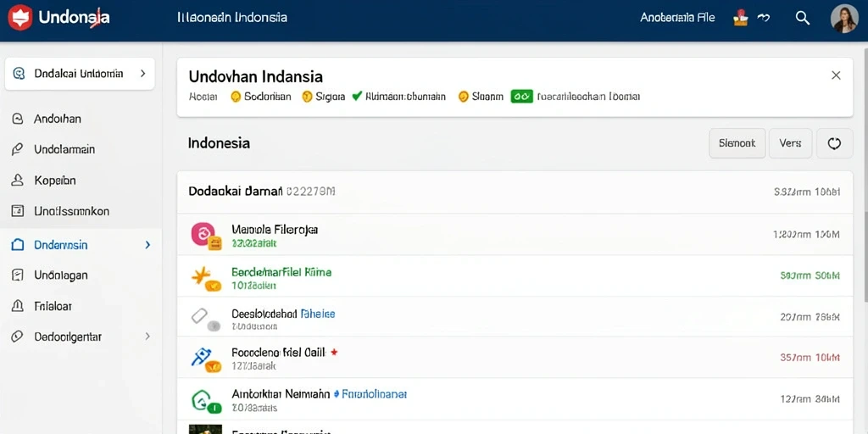
Task: Click the Unotlssomkon calendar icon
Action: 17,211
